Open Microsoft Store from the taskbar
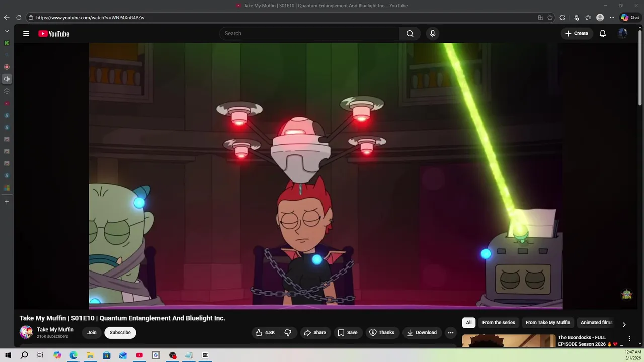 coord(107,355)
